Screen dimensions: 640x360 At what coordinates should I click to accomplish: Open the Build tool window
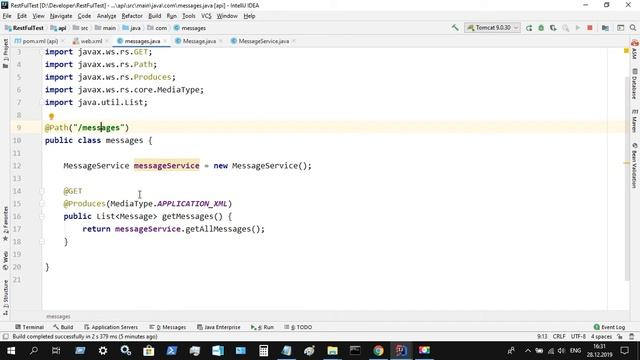63,327
